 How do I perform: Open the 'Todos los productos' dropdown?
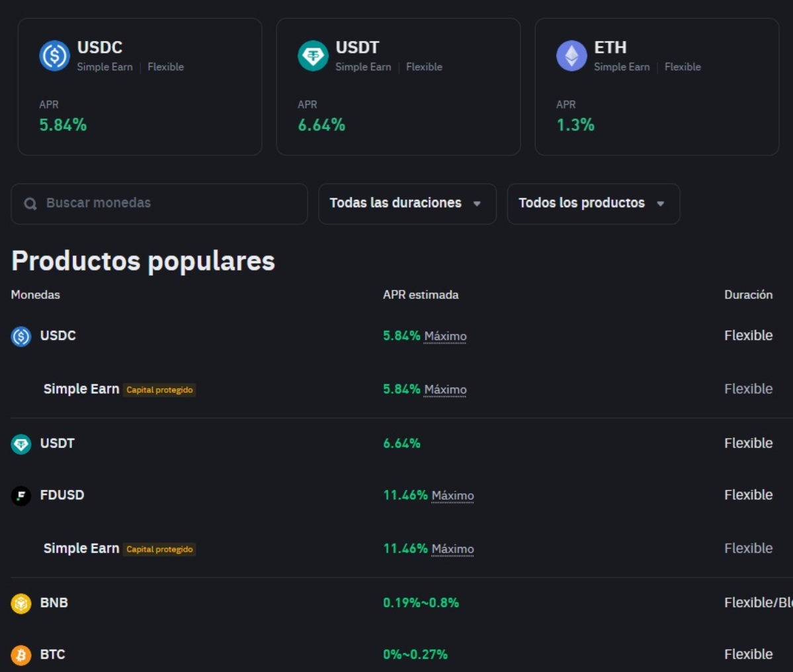(593, 204)
